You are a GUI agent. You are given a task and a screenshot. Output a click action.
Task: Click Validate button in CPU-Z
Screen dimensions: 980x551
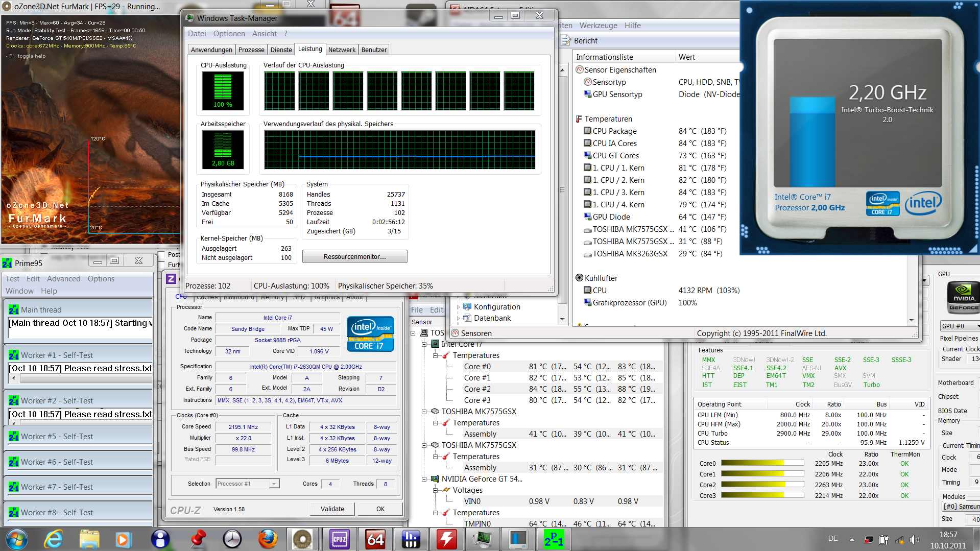pyautogui.click(x=332, y=509)
